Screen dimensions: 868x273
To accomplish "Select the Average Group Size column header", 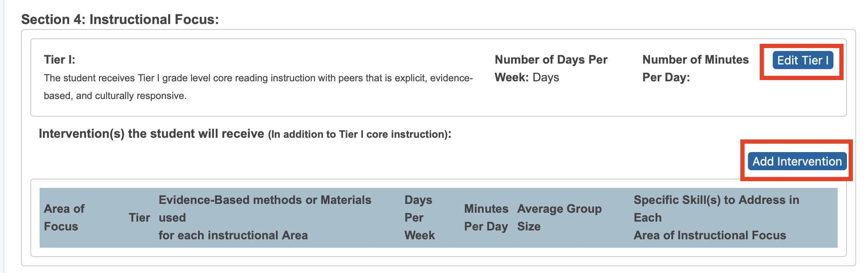I will [x=559, y=217].
